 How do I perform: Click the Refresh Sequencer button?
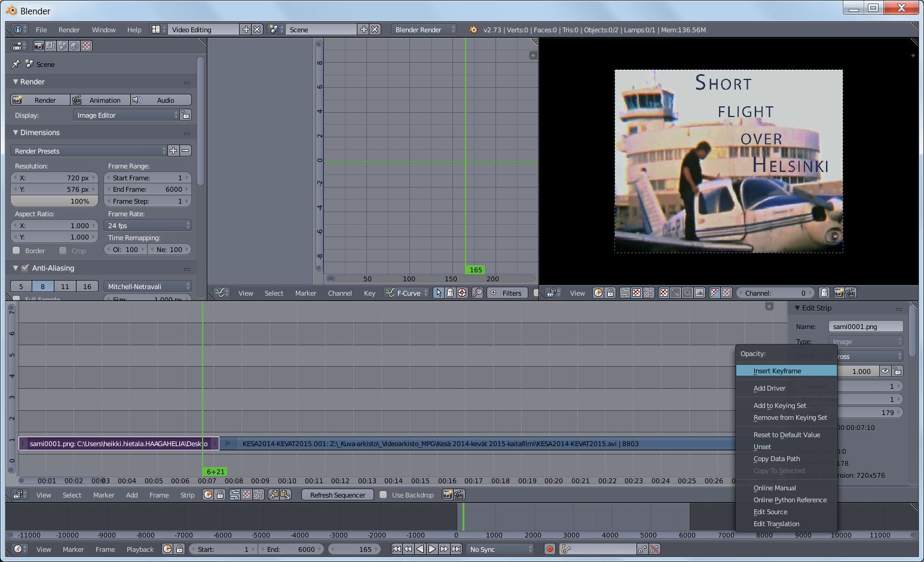[338, 495]
